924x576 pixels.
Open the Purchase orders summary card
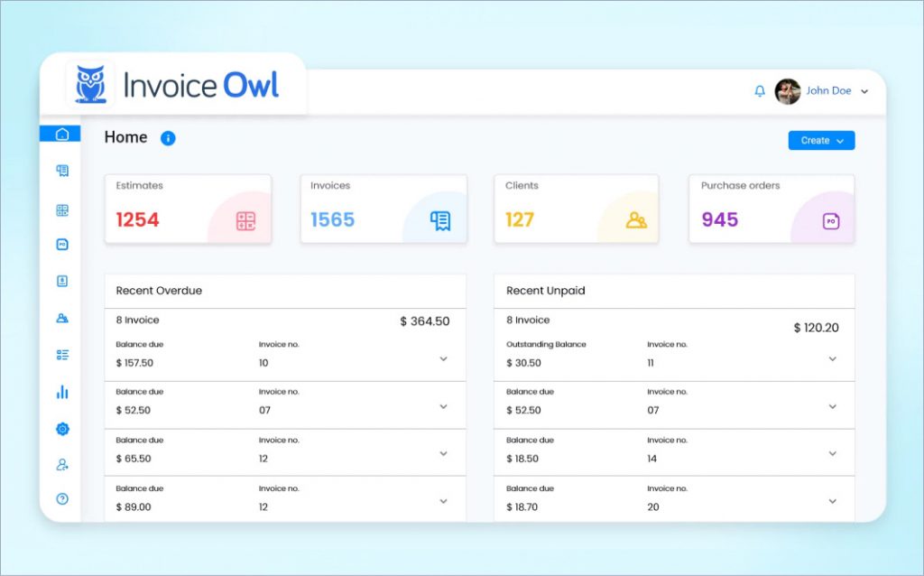(772, 209)
